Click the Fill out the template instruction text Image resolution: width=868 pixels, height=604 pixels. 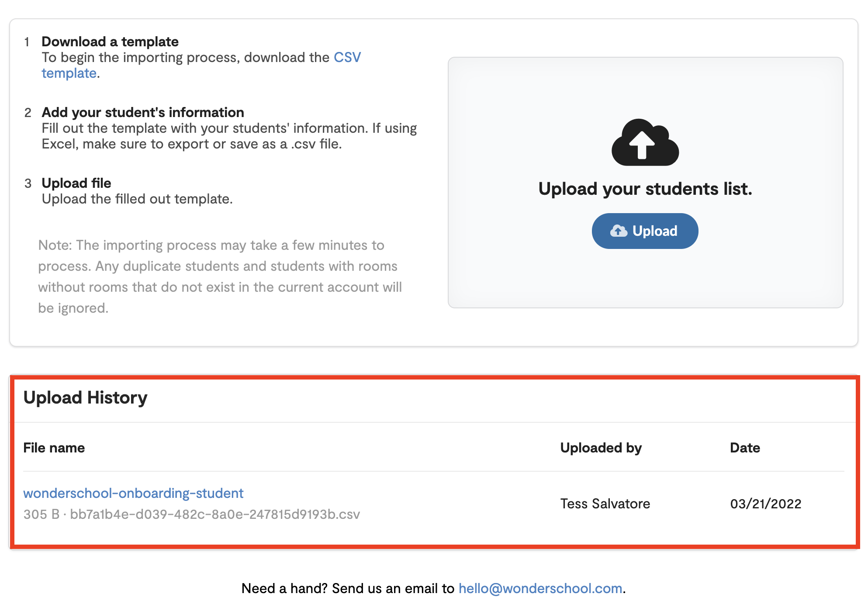[229, 136]
